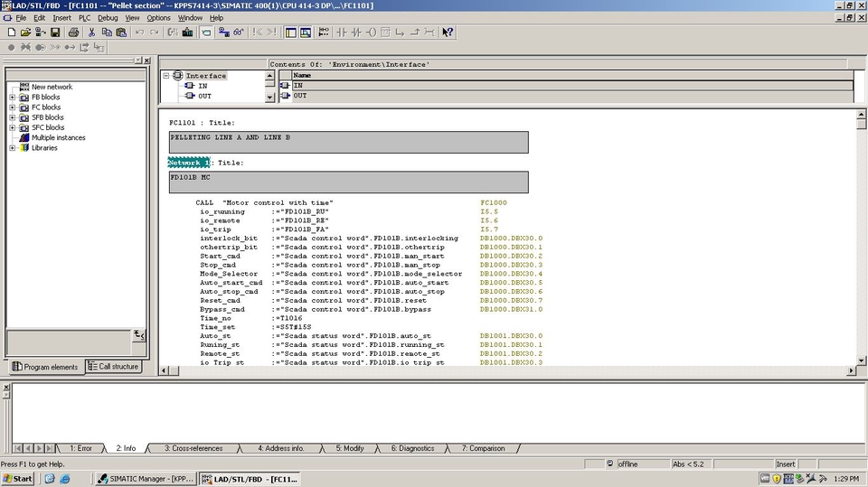Toggle the Monitor glasses button
The width and height of the screenshot is (868, 487).
click(238, 33)
